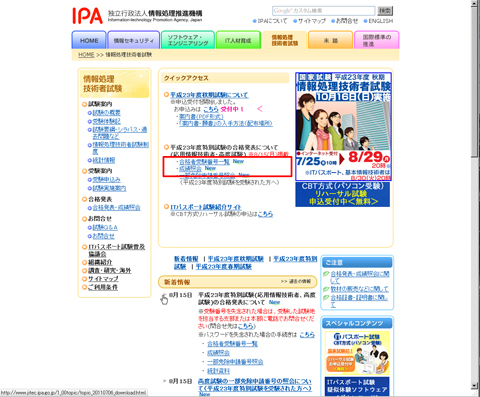Open the 情報処理技術者試験 10月16日 banner

pos(343,127)
